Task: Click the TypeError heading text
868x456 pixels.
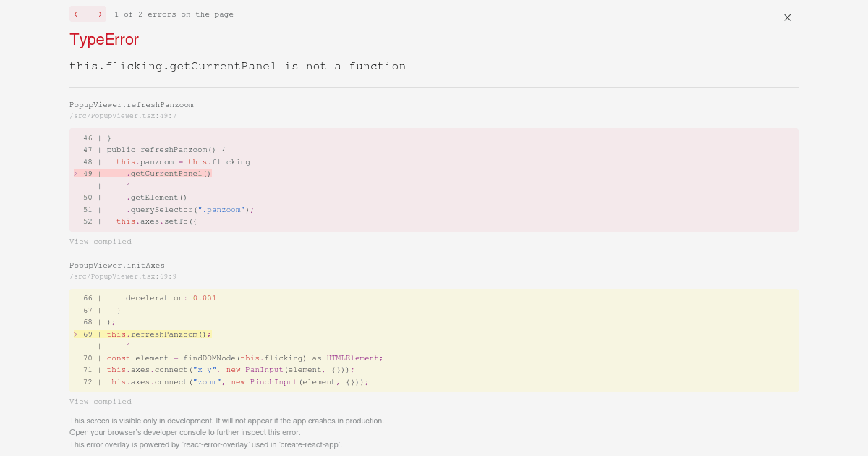Action: coord(103,40)
